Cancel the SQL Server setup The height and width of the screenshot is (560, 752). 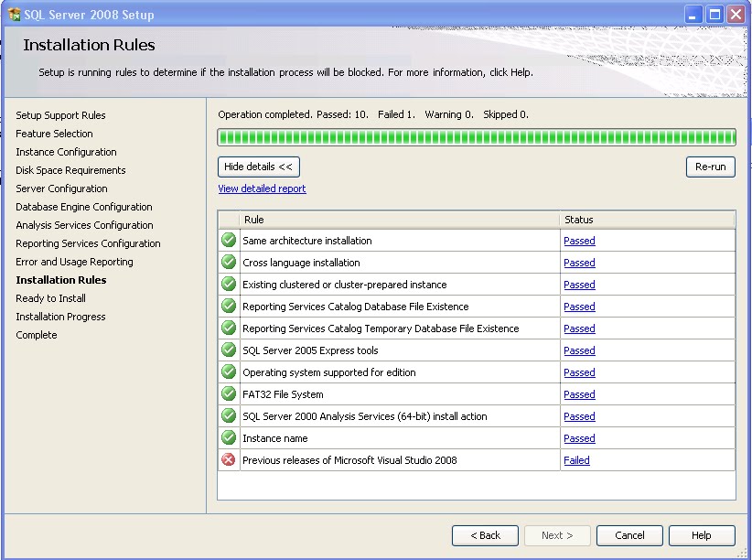(x=629, y=535)
